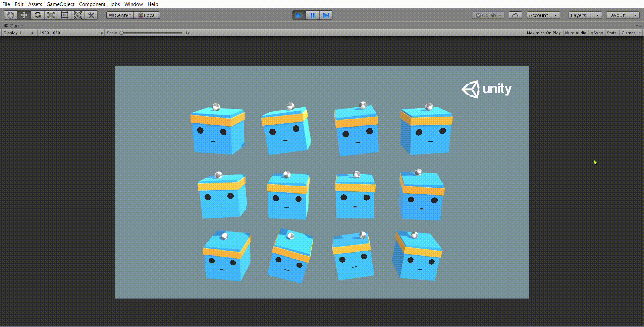Open the Game panel options menu

(x=639, y=26)
